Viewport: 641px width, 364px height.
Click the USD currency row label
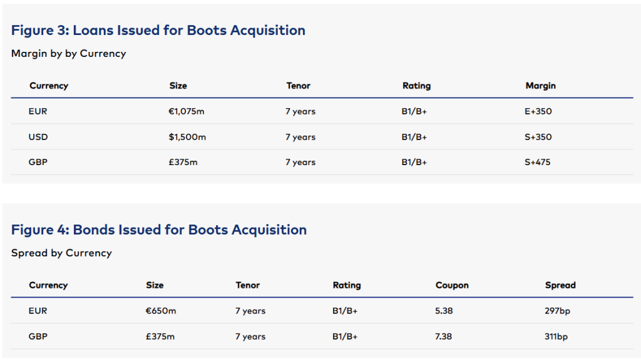[x=38, y=137]
